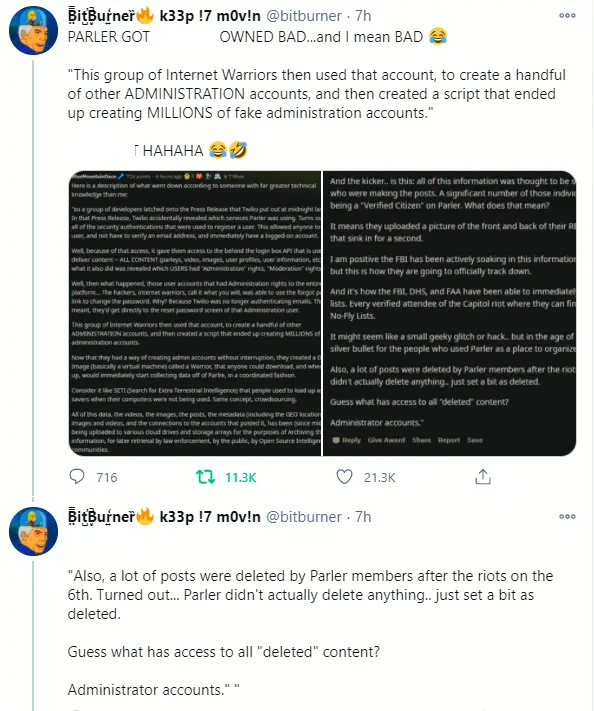Click the Give Award text in embedded screenshot
The width and height of the screenshot is (594, 711).
[386, 440]
